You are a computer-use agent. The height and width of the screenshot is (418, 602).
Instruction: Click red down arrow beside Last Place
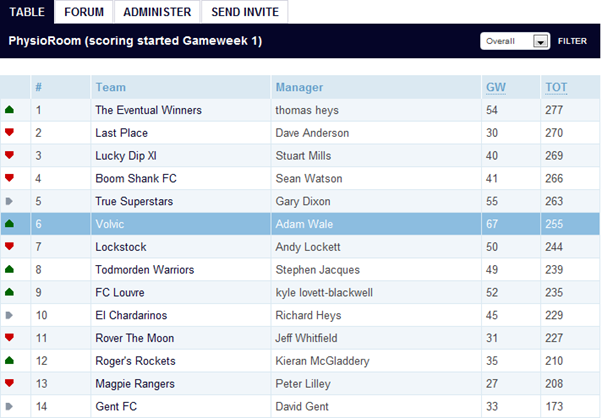(10, 132)
